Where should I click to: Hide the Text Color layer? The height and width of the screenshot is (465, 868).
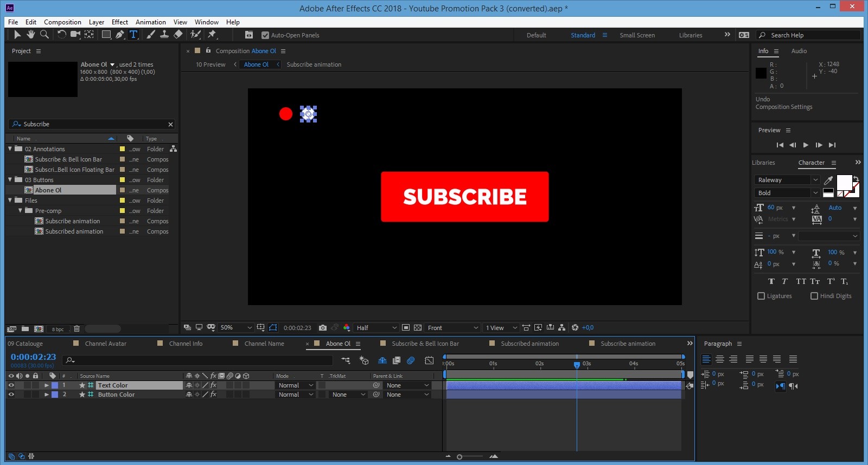(11, 385)
